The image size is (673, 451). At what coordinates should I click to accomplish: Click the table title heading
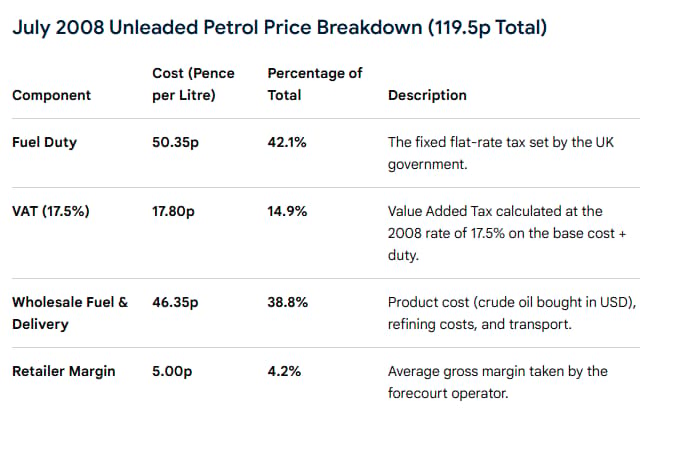click(279, 28)
